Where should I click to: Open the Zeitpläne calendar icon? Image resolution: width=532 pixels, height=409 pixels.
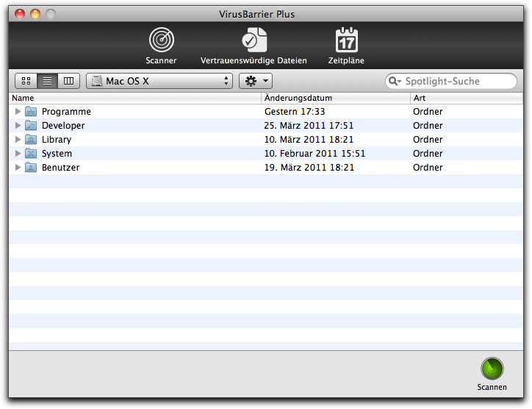point(346,40)
